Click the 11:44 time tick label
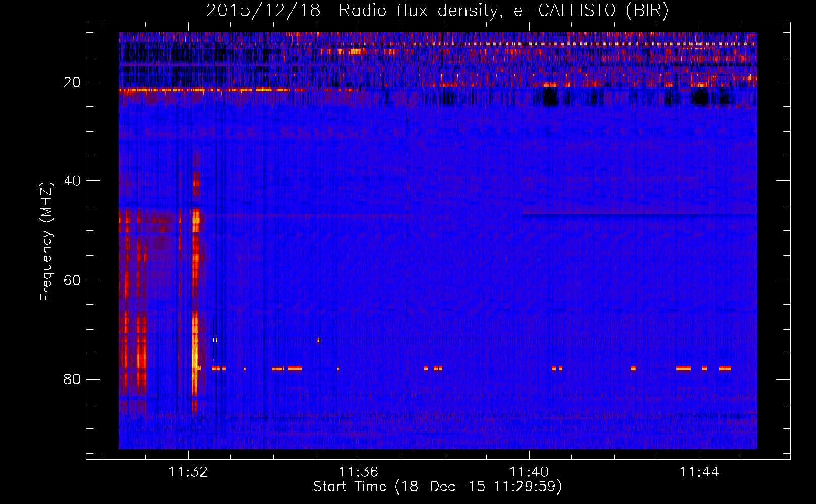 pos(700,472)
